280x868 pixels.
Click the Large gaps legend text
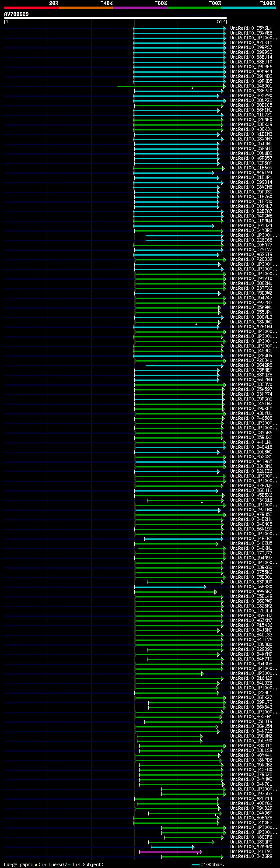click(54, 864)
